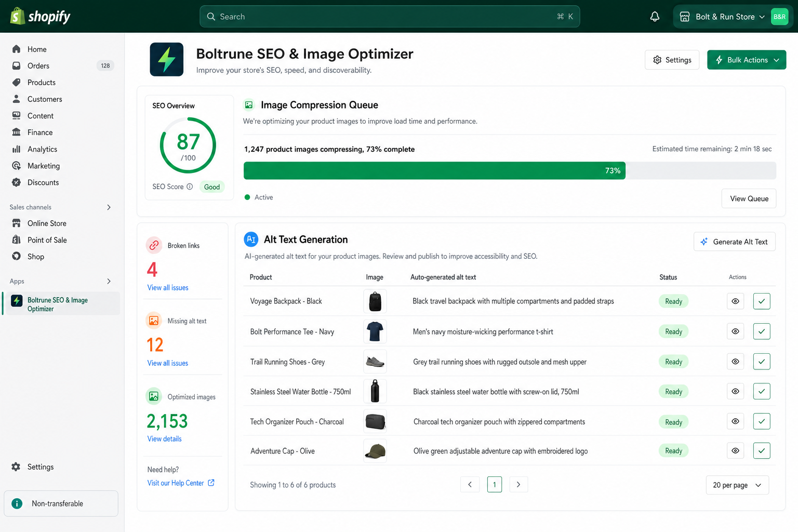The height and width of the screenshot is (532, 798).
Task: Click the Search input field
Action: pos(390,17)
